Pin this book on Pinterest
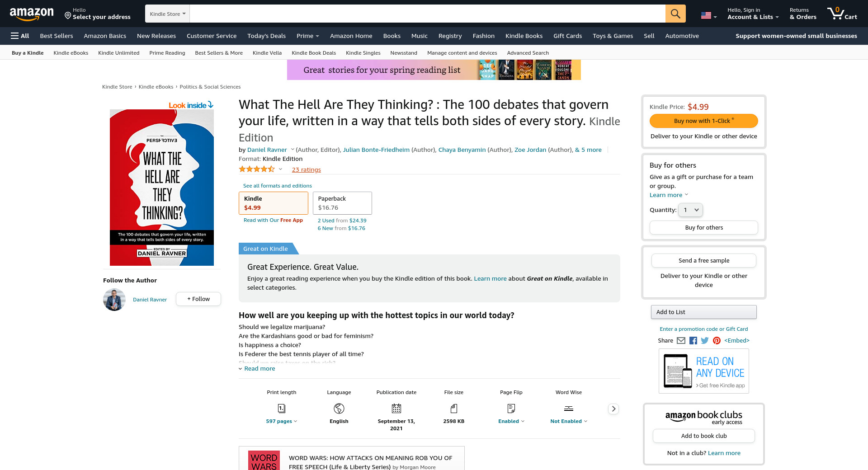This screenshot has width=868, height=470. click(x=717, y=341)
